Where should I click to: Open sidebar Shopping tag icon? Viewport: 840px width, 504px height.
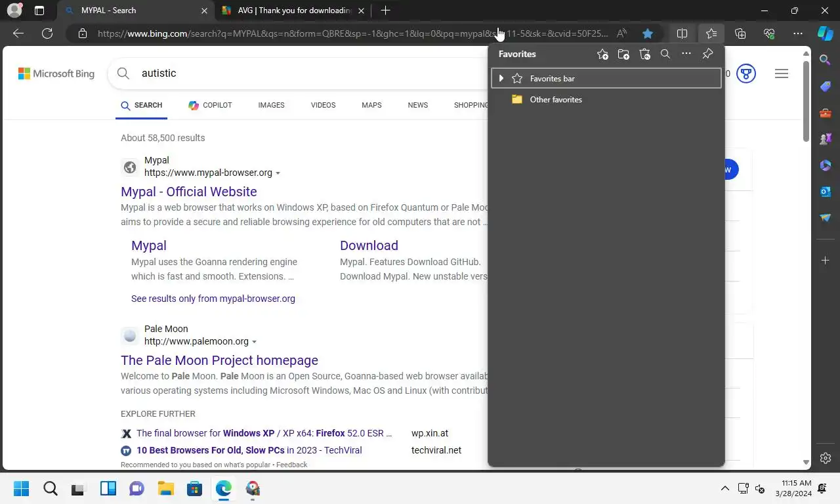[x=826, y=87]
